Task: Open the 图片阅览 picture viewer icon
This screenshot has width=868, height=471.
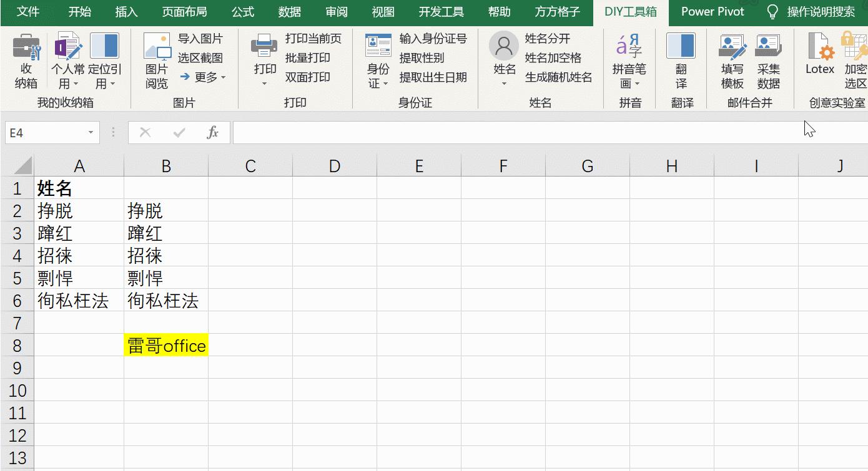Action: (x=157, y=47)
